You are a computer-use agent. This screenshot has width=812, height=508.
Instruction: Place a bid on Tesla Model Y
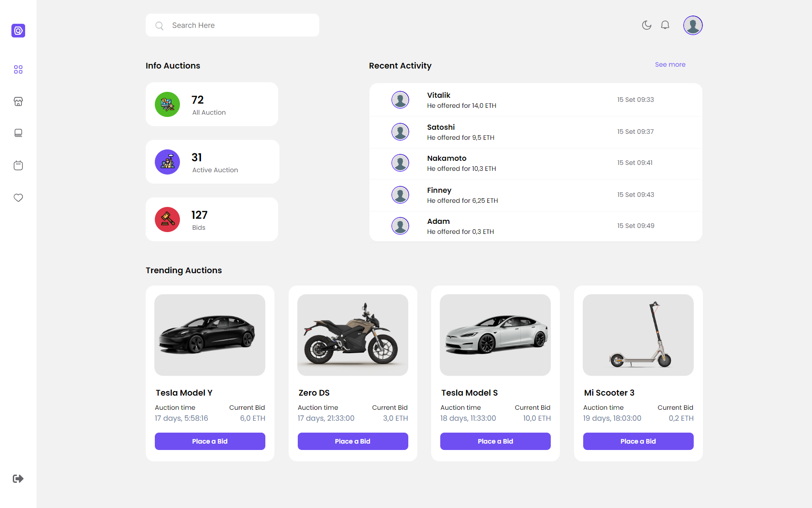tap(210, 441)
